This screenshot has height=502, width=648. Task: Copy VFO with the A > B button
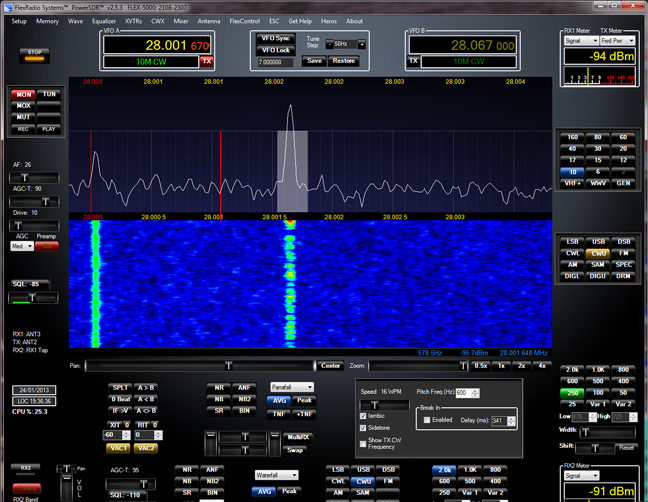(146, 388)
